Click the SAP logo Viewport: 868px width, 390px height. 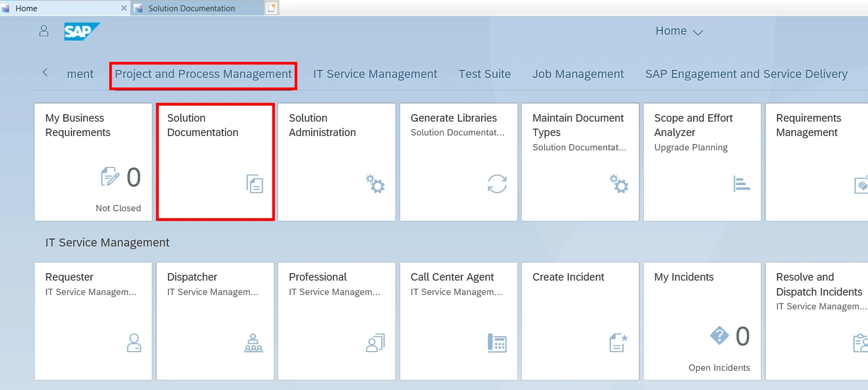coord(82,31)
